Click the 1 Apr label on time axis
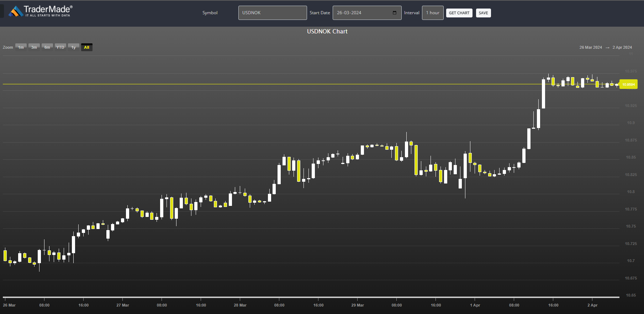This screenshot has width=644, height=314. tap(475, 305)
